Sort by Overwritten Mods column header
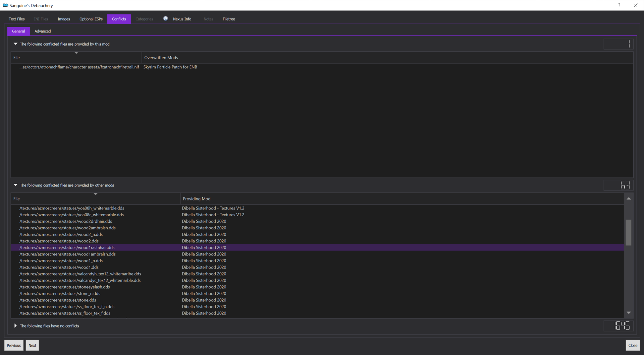The width and height of the screenshot is (644, 355). click(387, 58)
